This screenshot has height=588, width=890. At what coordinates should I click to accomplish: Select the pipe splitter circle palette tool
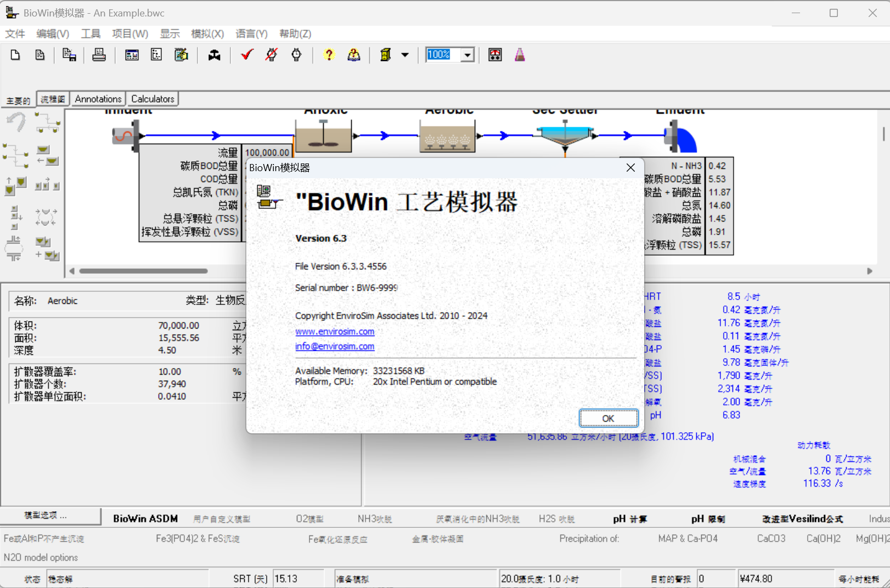pos(14,248)
